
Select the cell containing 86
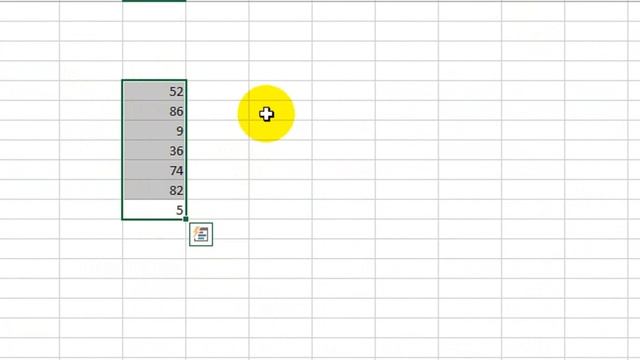click(x=154, y=111)
